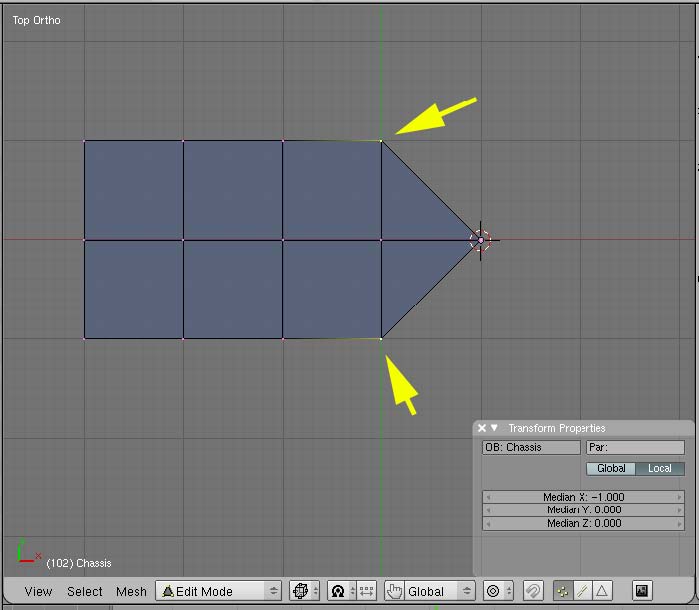The height and width of the screenshot is (610, 699).
Task: Decrease Median Z with left arrow
Action: coord(488,523)
